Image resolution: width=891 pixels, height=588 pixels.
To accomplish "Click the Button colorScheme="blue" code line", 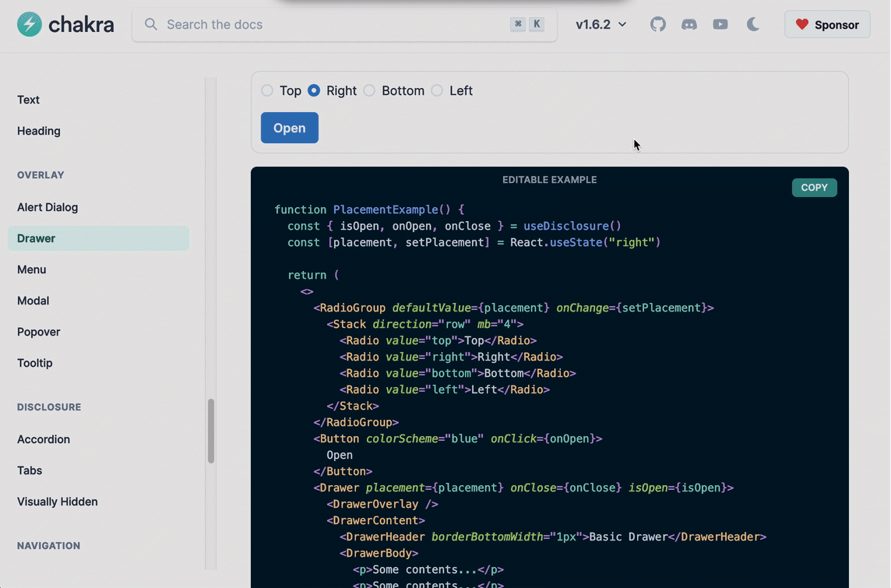I will [457, 438].
